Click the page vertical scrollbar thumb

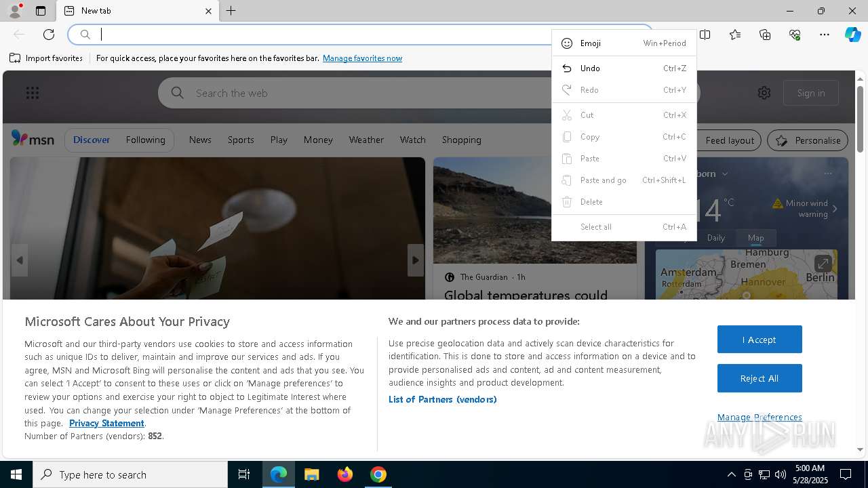coord(860,119)
